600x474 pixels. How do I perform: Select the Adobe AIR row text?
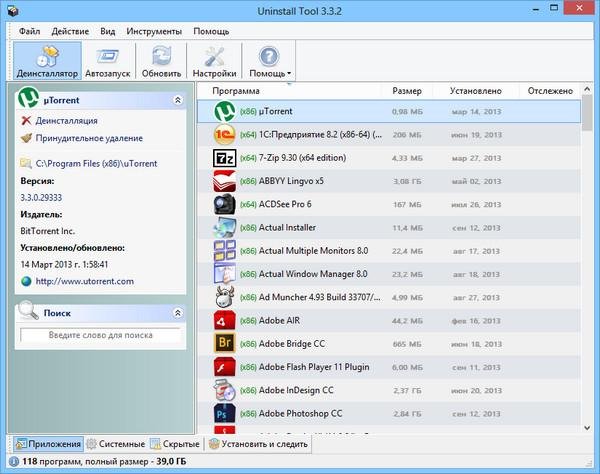coord(279,321)
